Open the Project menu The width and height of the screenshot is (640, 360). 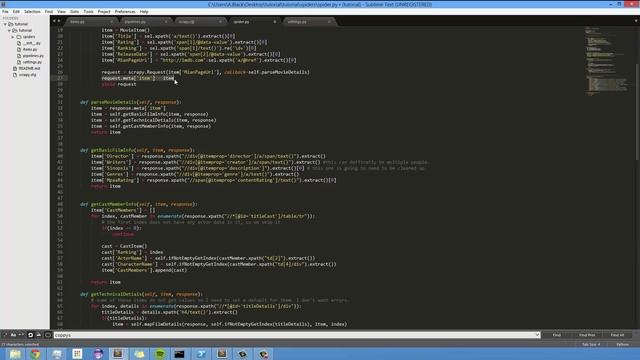click(x=104, y=11)
